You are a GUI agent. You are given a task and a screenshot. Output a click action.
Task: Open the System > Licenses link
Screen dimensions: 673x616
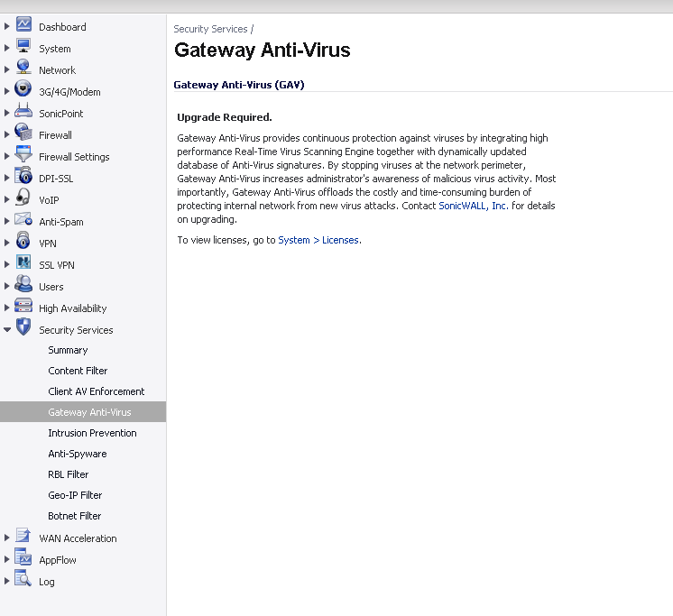[319, 240]
